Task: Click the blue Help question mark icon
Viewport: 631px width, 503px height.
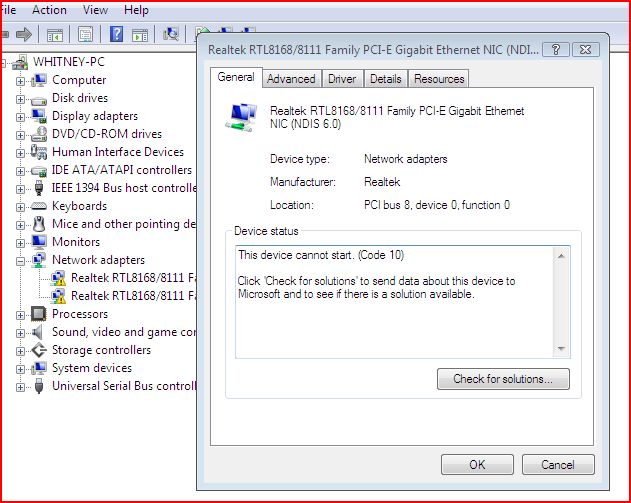Action: point(116,34)
